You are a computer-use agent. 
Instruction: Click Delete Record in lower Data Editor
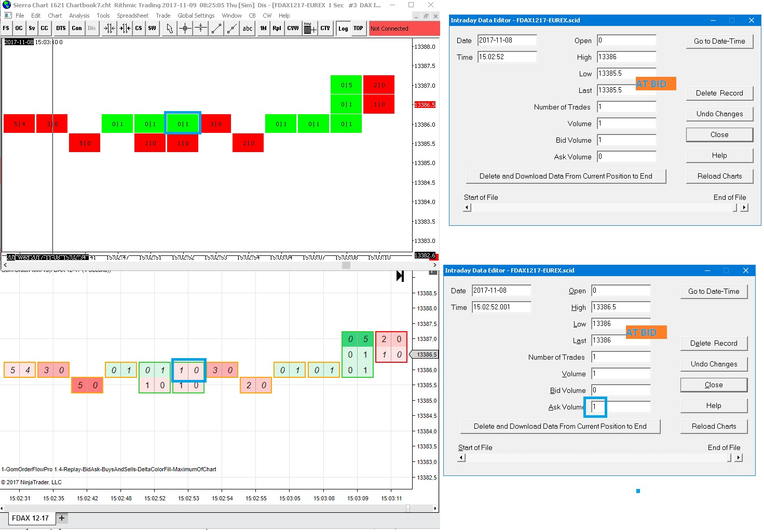click(714, 343)
